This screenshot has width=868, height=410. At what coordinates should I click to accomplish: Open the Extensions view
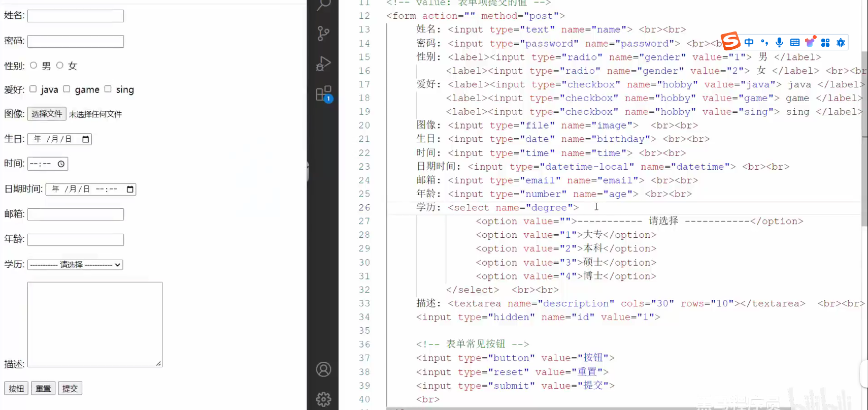[323, 94]
